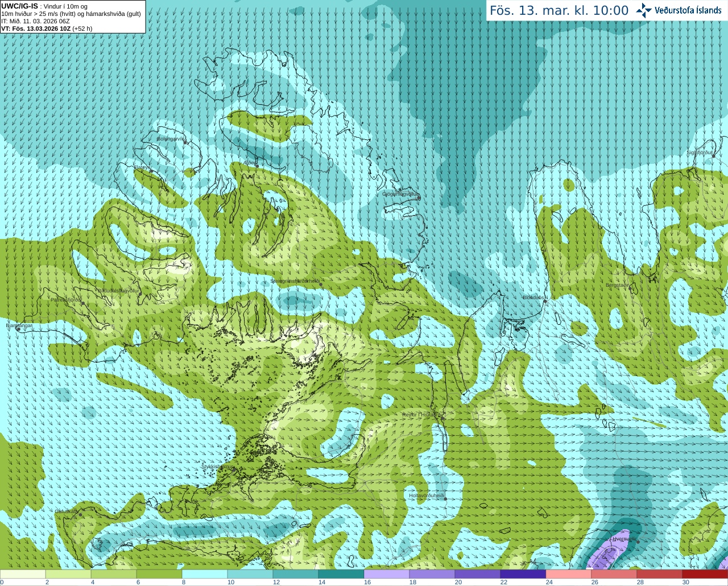This screenshot has width=728, height=586.
Task: Select the 14–16 m/s dark teal legend swatch
Action: 341,574
